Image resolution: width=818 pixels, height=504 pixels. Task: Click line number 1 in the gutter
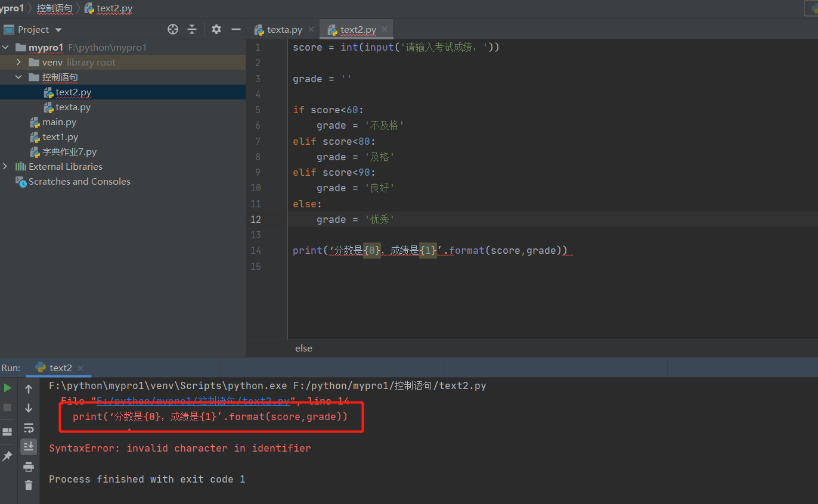258,47
